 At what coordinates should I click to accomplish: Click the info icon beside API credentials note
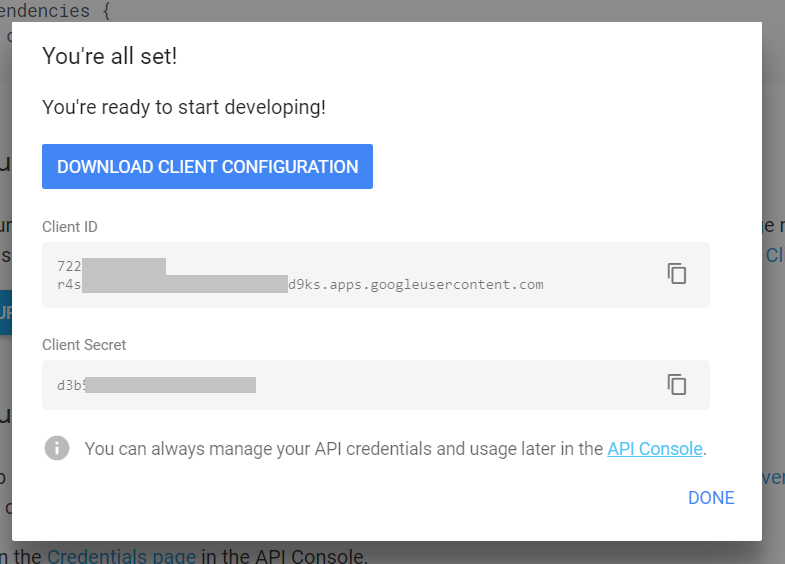point(57,448)
